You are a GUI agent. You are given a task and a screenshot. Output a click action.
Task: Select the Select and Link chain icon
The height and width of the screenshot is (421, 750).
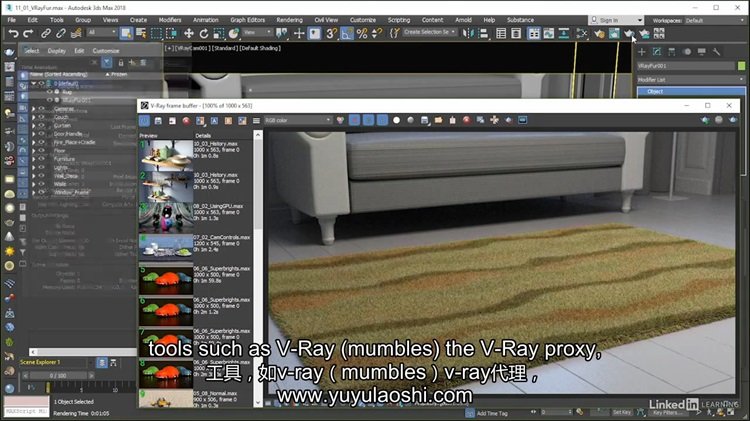(46, 33)
